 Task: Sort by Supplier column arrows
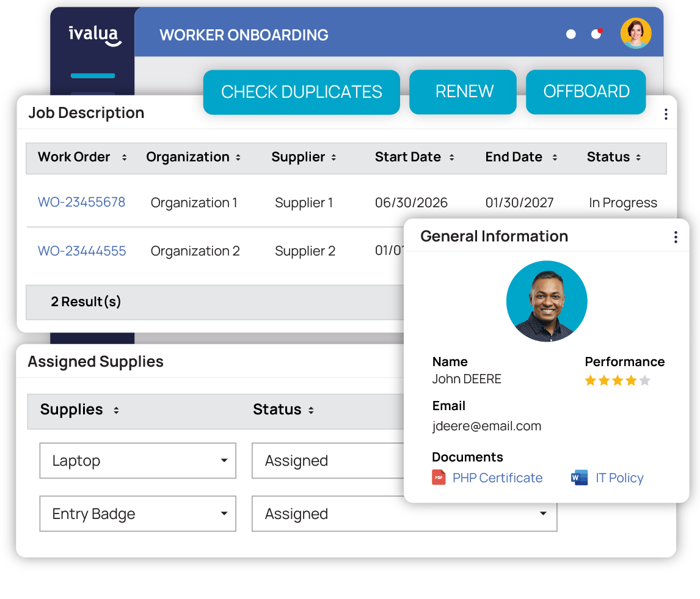[334, 158]
